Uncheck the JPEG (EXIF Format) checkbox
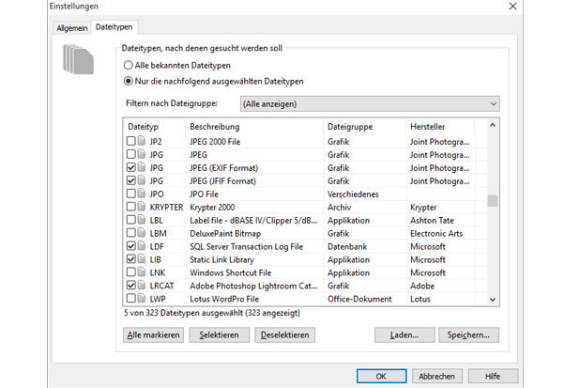The height and width of the screenshot is (388, 580). (131, 167)
